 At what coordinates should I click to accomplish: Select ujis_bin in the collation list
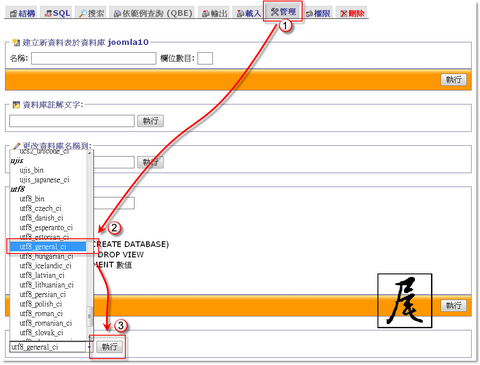pyautogui.click(x=48, y=170)
